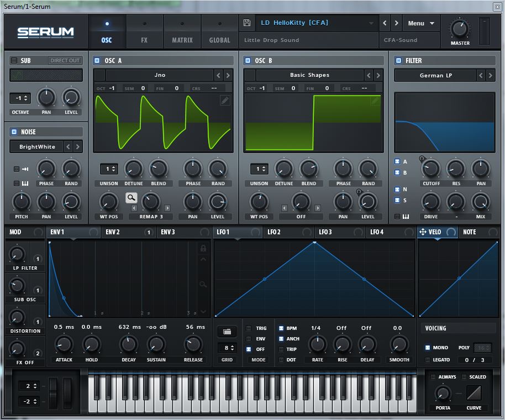Click the MASTER volume knob
Viewport: 505px width, 420px height.
click(x=459, y=28)
